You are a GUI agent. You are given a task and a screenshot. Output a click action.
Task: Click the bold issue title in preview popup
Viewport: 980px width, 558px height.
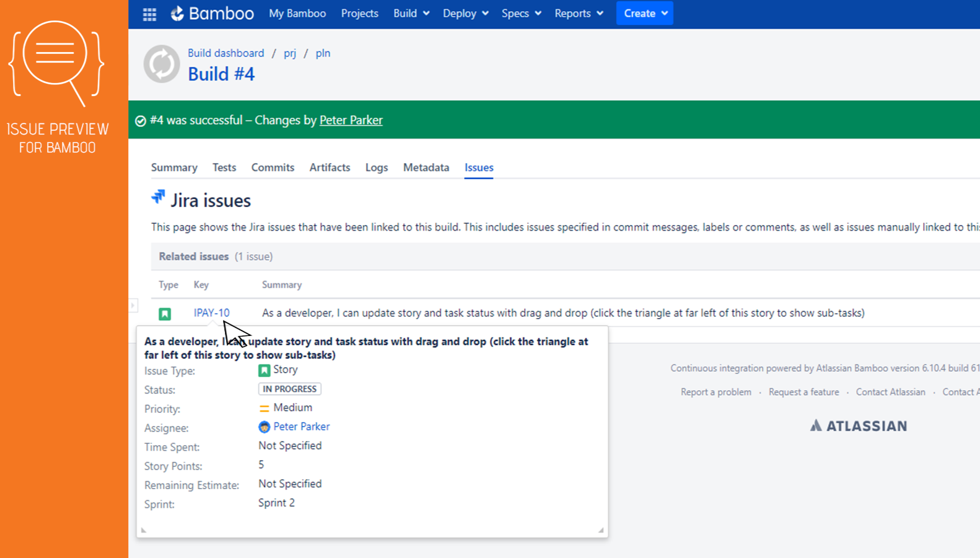point(366,348)
